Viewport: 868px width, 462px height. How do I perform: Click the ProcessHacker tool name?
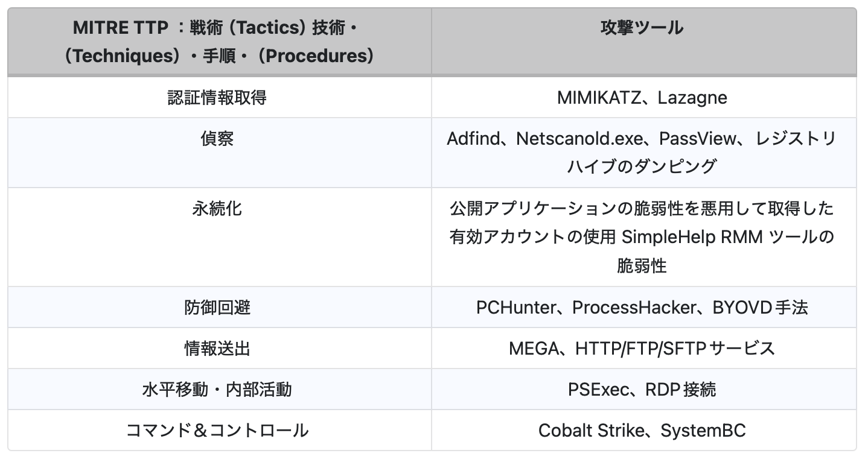tap(634, 308)
